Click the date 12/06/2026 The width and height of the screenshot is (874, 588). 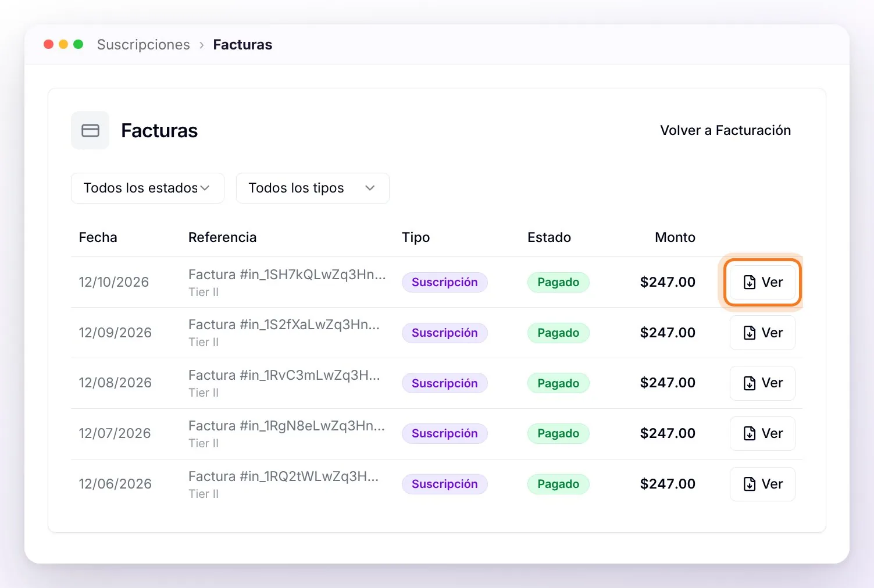[115, 484]
